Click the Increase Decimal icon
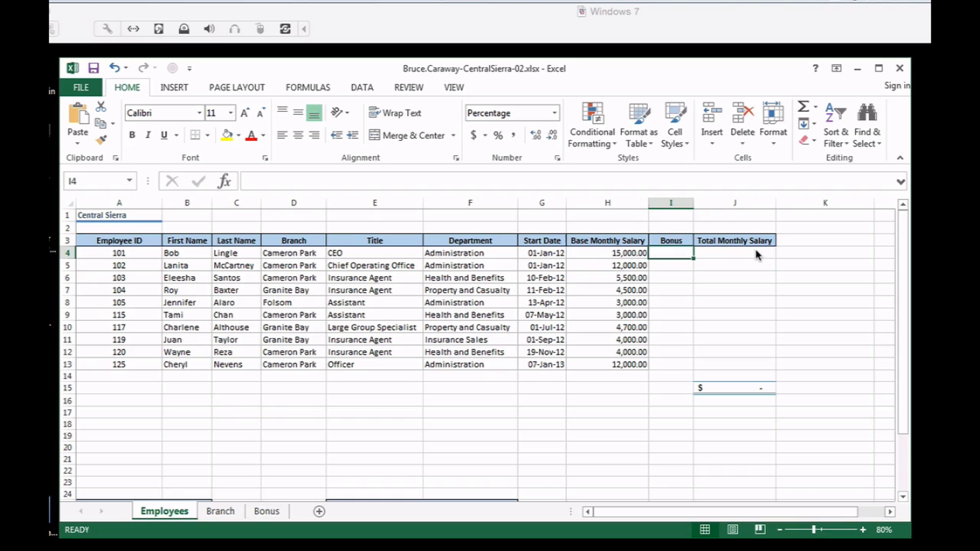The height and width of the screenshot is (551, 980). (535, 135)
